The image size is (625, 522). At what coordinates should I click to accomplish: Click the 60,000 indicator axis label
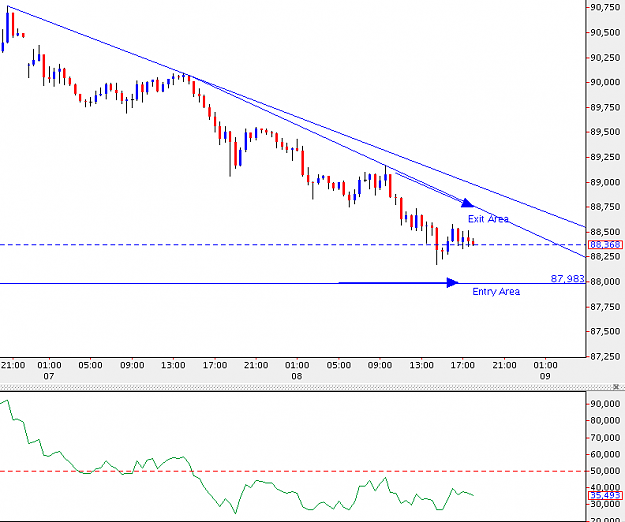tap(605, 454)
